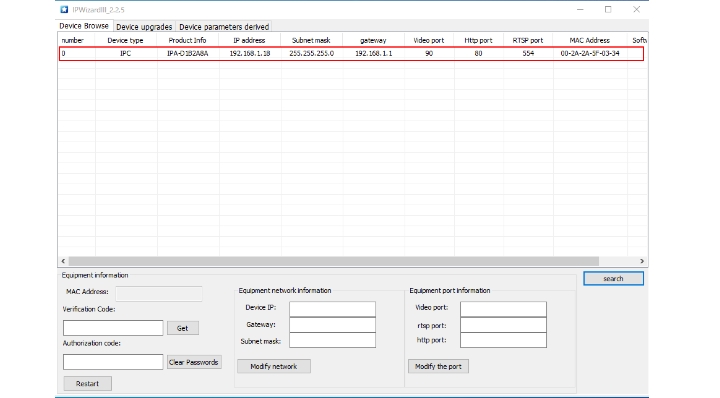Focus the Verification Code input field
Screen dimensions: 720x398
point(113,328)
